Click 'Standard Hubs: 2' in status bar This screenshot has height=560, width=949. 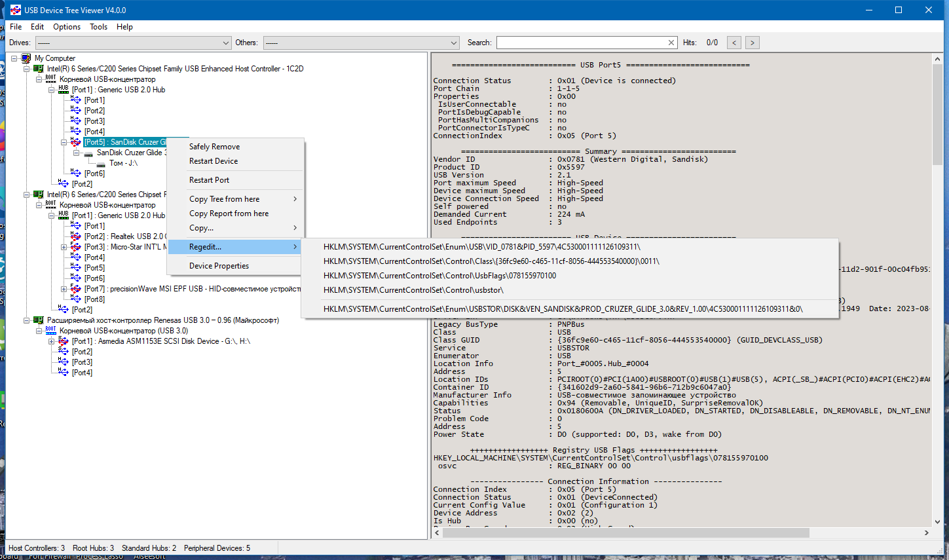coord(149,548)
